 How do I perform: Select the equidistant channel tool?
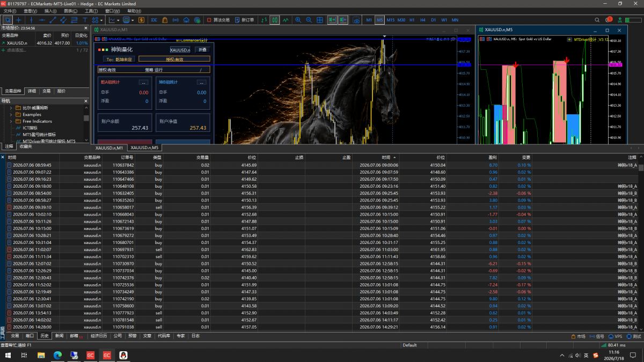coord(63,20)
